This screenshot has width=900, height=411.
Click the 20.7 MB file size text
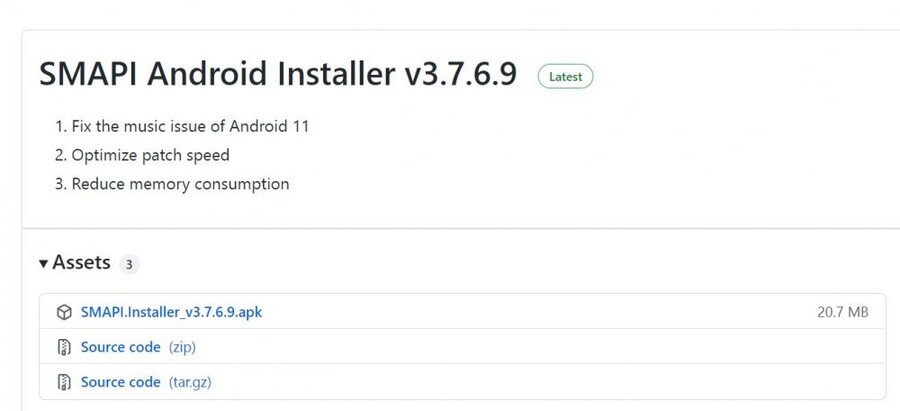842,313
